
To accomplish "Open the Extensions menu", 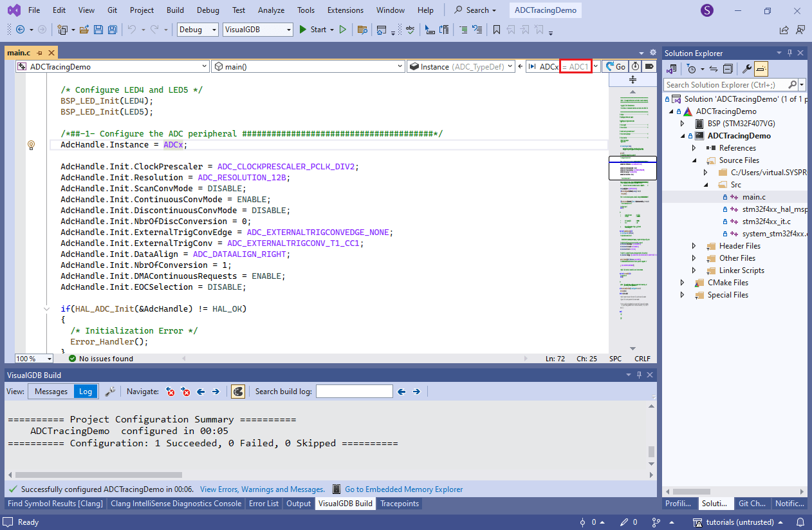I will (346, 10).
